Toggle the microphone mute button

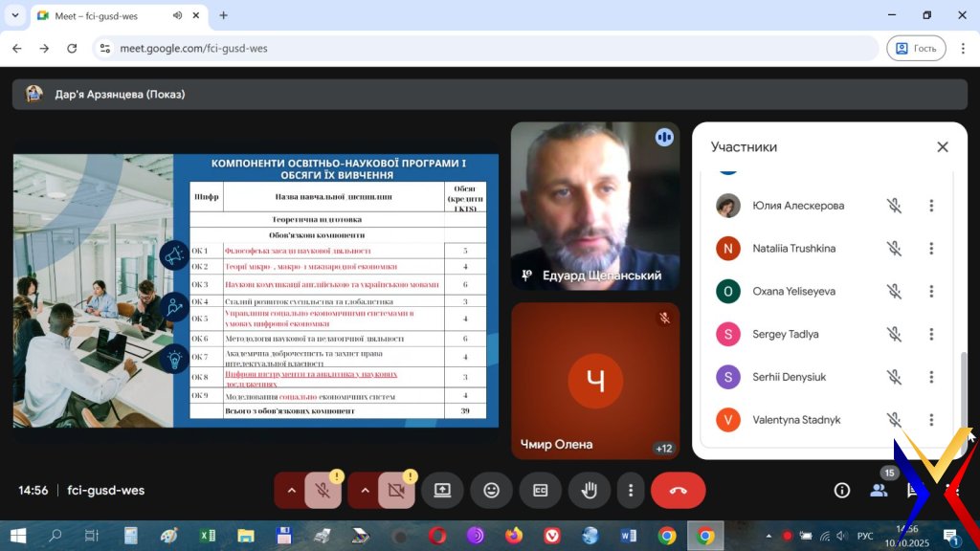(323, 491)
